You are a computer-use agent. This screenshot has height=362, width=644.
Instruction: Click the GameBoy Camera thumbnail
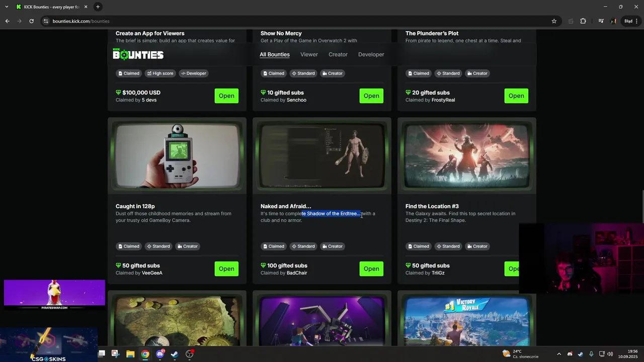tap(177, 155)
